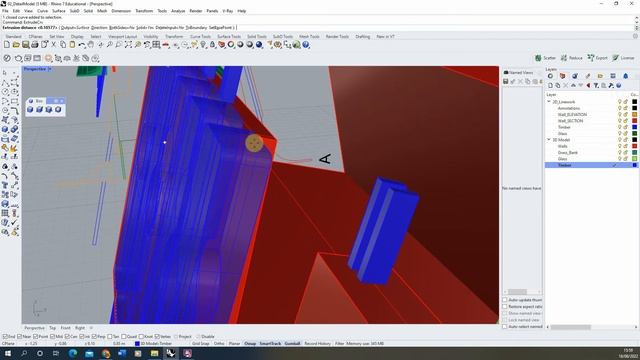The width and height of the screenshot is (640, 360).
Task: Open the File menu
Action: 5,11
